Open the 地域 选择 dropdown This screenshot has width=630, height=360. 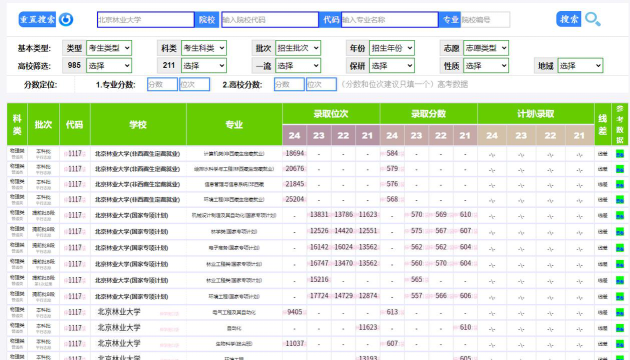click(x=581, y=65)
